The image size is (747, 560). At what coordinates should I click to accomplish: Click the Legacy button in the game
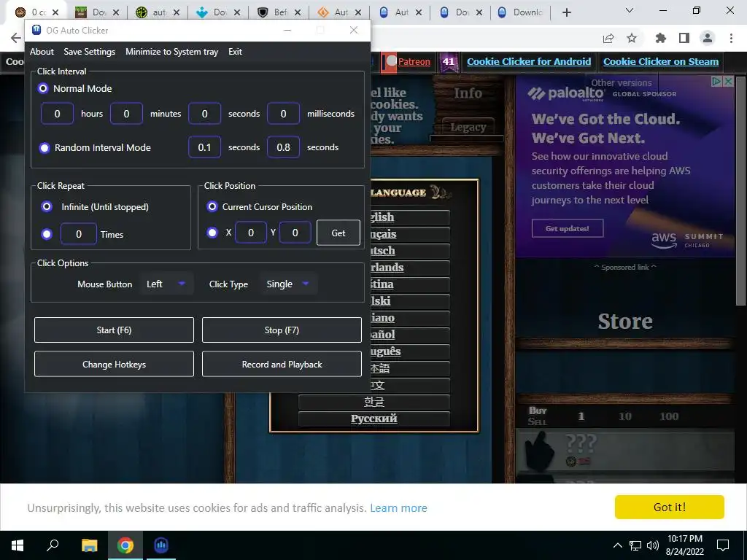click(468, 127)
